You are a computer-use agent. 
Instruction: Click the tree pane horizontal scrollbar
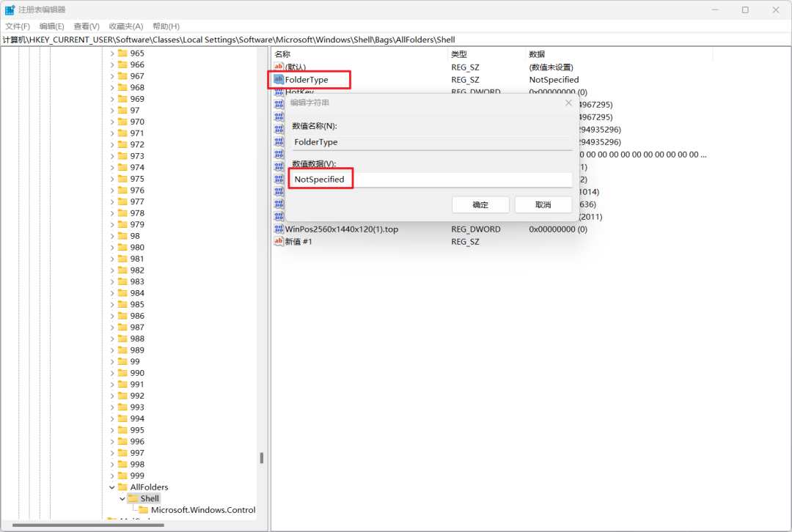click(88, 525)
